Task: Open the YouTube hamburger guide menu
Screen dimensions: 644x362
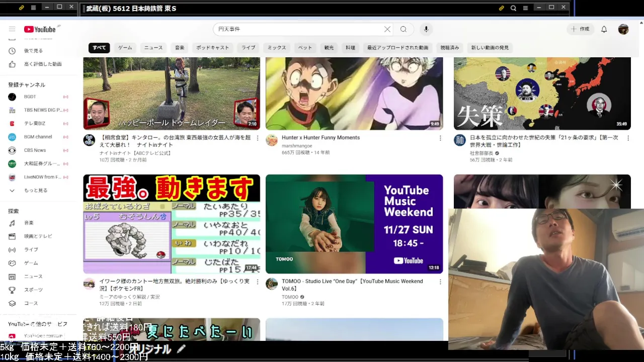Action: pos(12,29)
